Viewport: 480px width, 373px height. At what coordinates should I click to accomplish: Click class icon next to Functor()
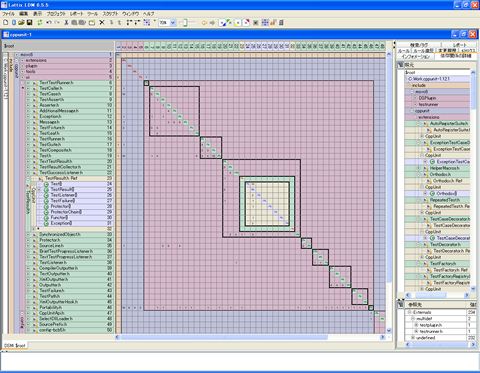[46, 217]
